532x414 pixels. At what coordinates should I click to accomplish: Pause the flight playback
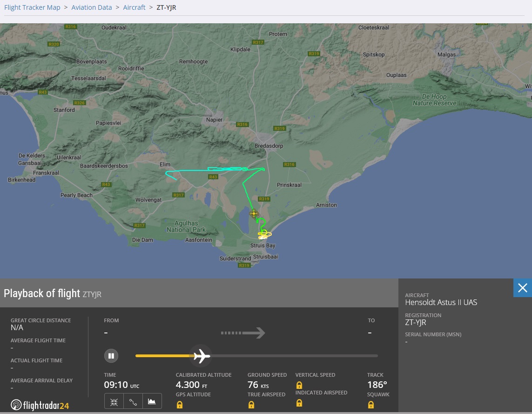click(x=111, y=356)
